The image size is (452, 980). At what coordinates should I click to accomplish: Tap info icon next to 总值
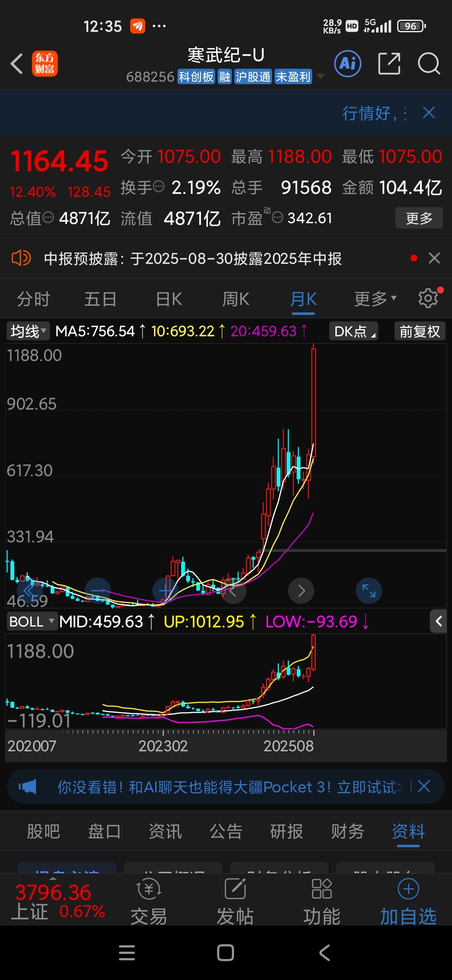coord(49,217)
